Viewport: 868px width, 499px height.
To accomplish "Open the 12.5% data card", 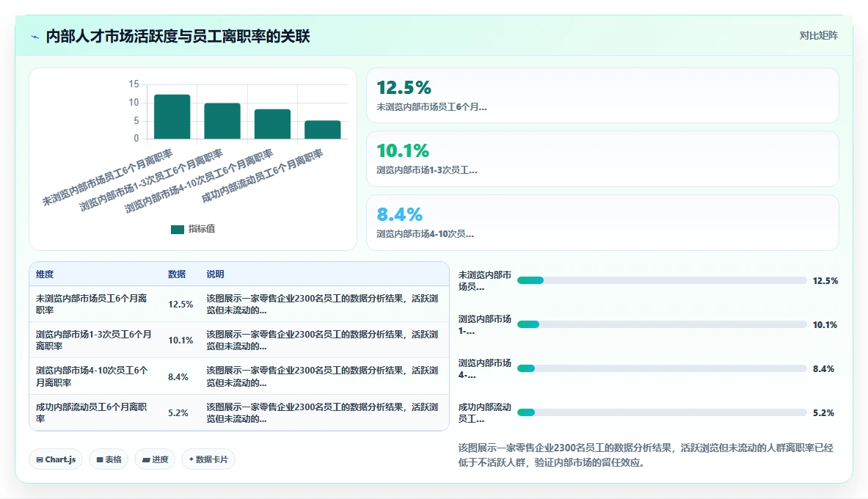I will pyautogui.click(x=602, y=95).
